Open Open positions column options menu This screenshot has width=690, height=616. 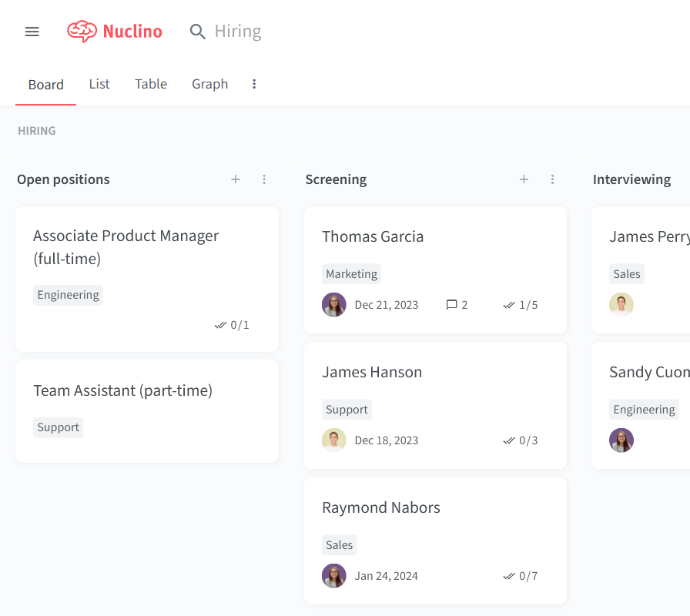pos(264,179)
